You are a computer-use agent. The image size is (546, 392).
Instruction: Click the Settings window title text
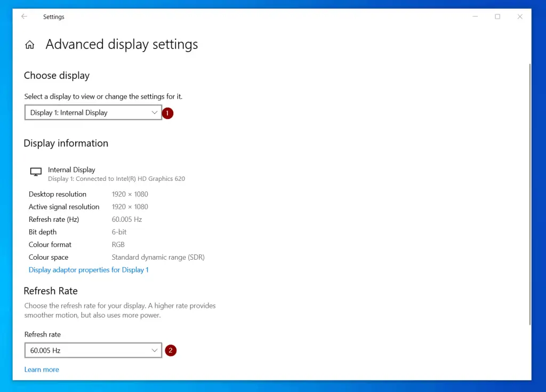click(54, 17)
